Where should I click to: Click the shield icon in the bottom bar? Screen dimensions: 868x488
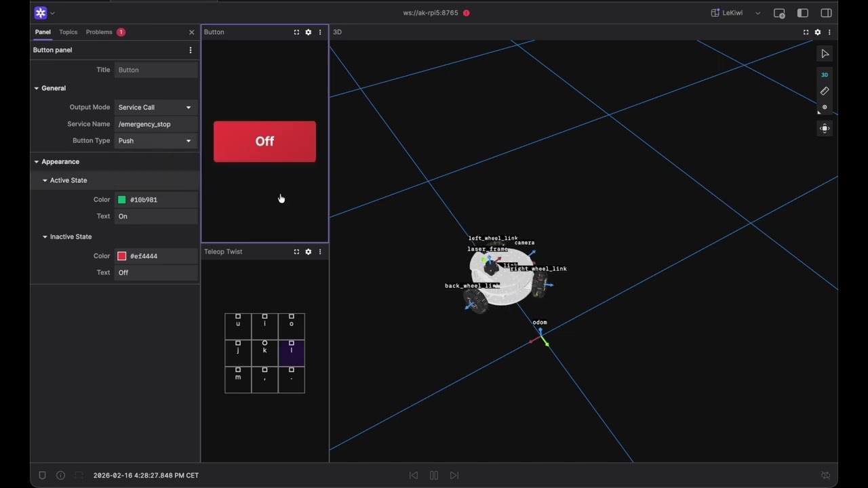tap(42, 475)
